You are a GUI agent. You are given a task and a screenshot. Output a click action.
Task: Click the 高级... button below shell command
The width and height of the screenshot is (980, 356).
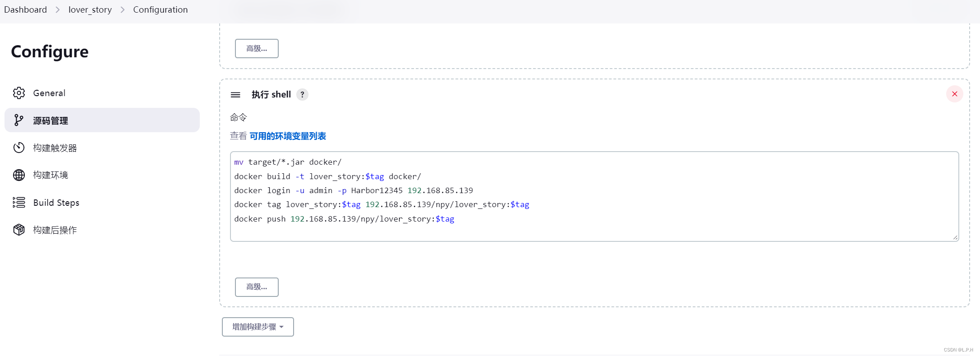click(257, 287)
